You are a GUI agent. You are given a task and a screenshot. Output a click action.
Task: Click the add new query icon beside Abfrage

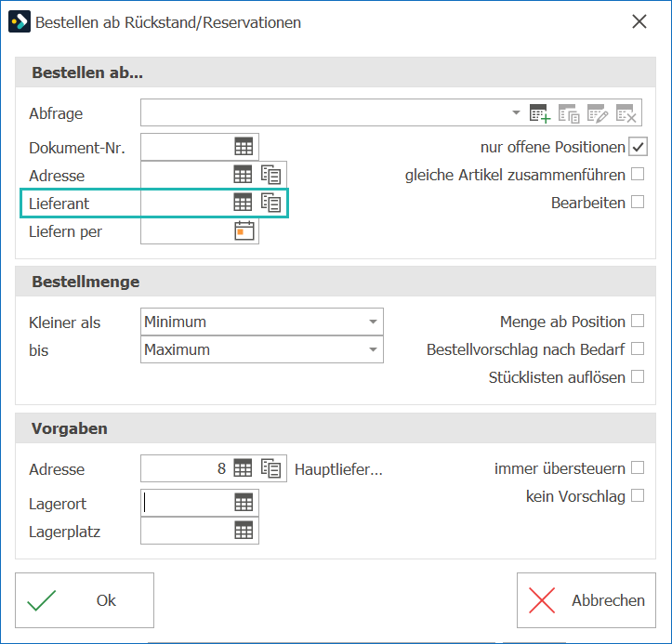pyautogui.click(x=540, y=113)
